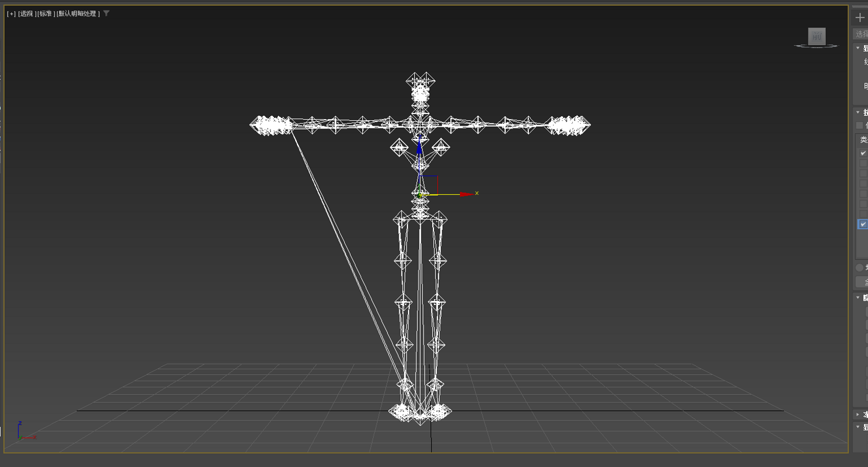The height and width of the screenshot is (467, 868).
Task: Select the radio button below category list
Action: [x=859, y=267]
